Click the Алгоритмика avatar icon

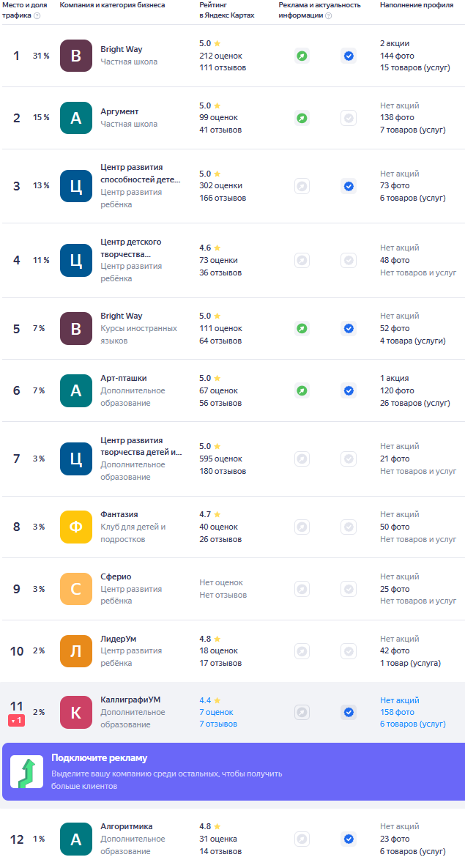pyautogui.click(x=76, y=839)
